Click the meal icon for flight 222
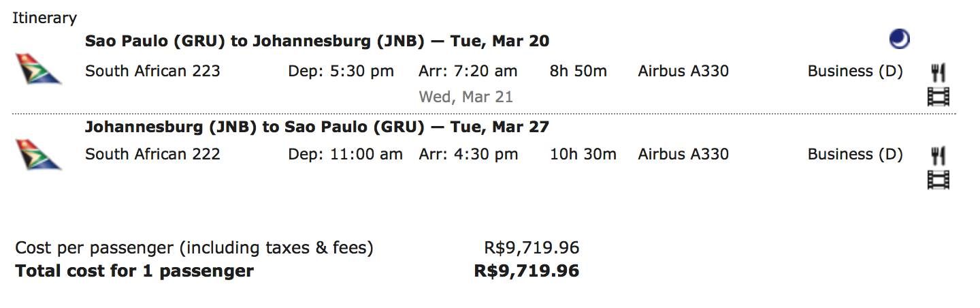980x308 pixels. (x=938, y=156)
